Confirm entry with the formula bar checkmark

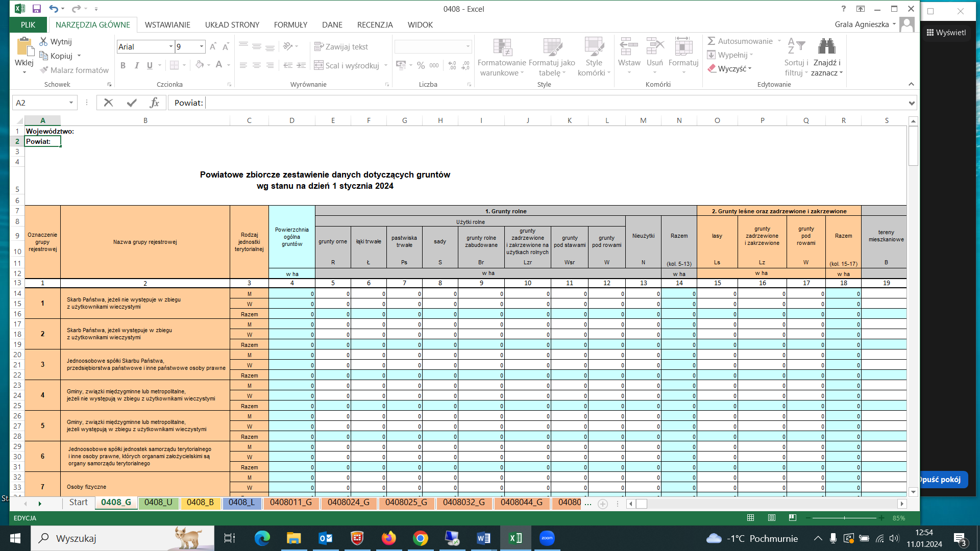coord(132,103)
